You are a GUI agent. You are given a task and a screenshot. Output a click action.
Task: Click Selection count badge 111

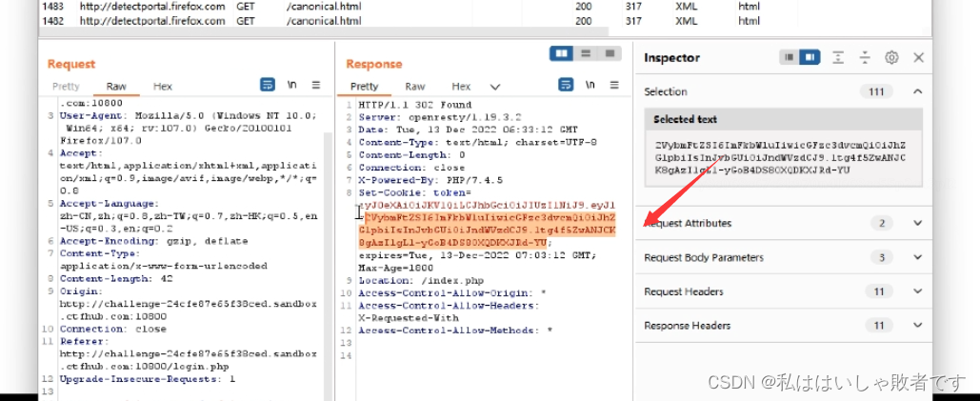[875, 91]
